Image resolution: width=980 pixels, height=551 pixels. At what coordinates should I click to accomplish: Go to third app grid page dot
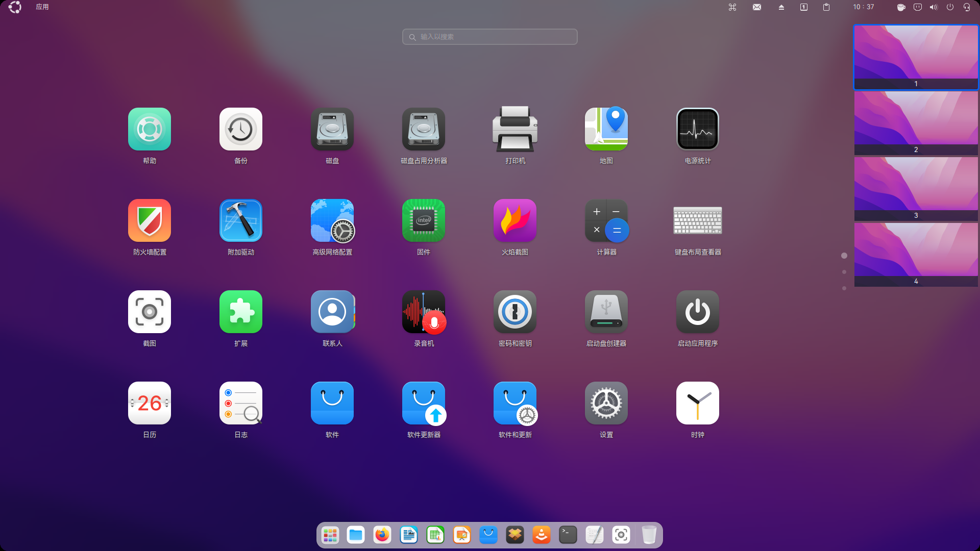click(x=844, y=288)
